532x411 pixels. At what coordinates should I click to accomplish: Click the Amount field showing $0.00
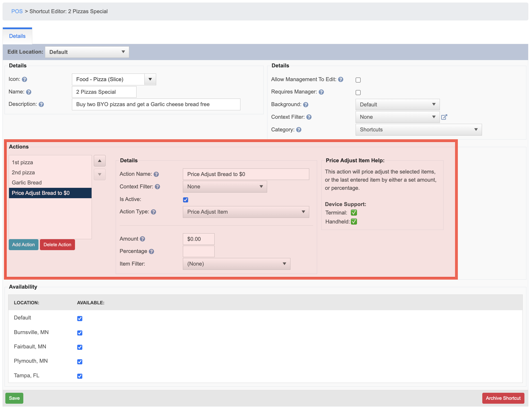click(199, 239)
